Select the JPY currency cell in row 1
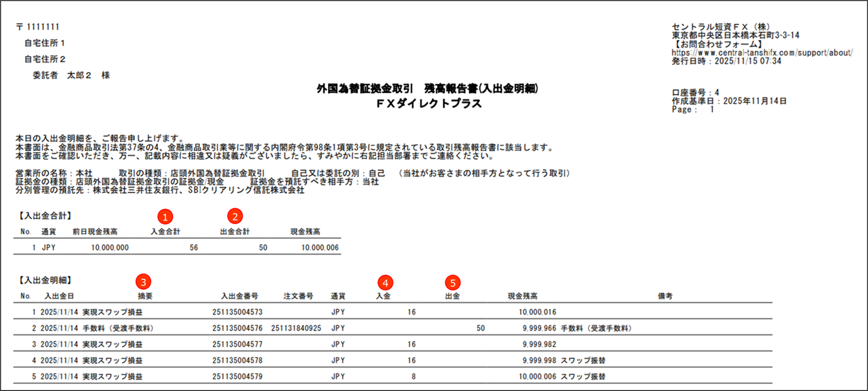Screen dimensions: 868x391 (337, 312)
